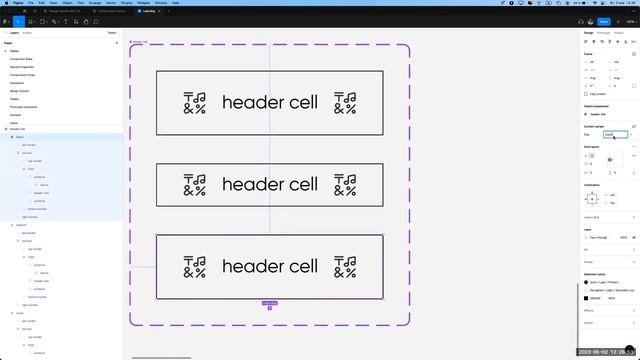The height and width of the screenshot is (360, 640).
Task: Open the Widgets menu
Action: pos(143,3)
